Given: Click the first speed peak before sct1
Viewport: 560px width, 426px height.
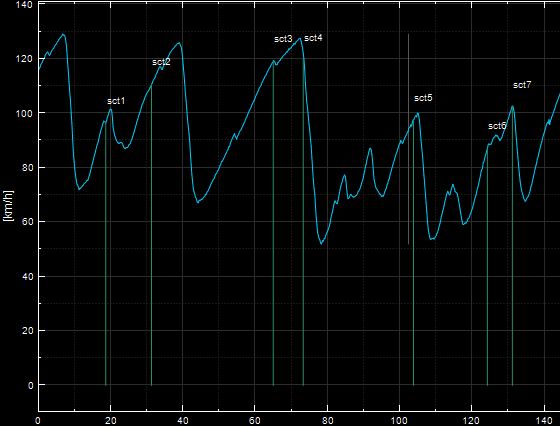Looking at the screenshot, I should (63, 34).
